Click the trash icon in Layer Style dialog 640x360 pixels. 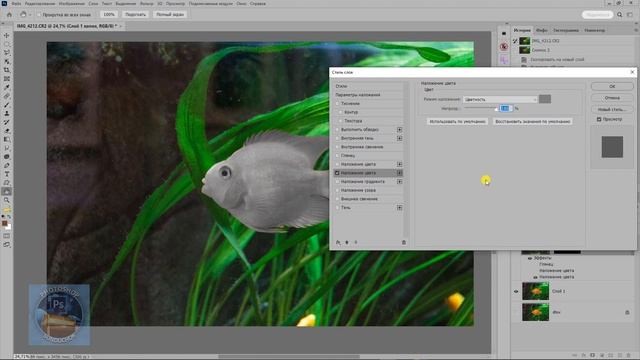tap(404, 242)
